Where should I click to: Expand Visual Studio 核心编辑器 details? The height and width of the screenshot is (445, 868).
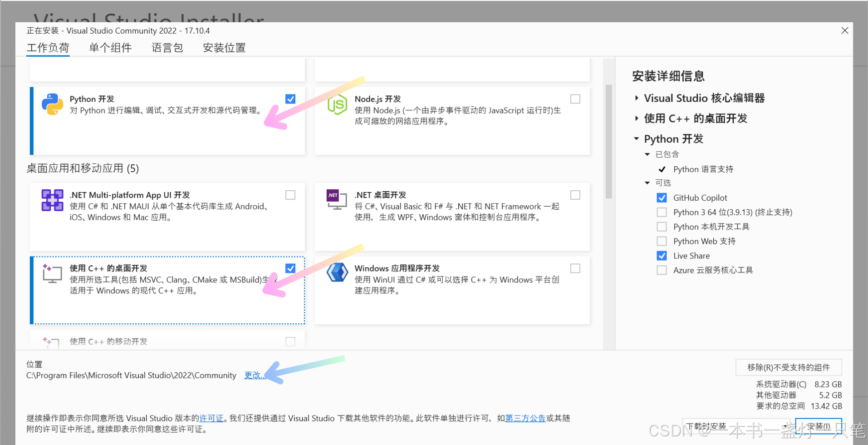point(637,98)
